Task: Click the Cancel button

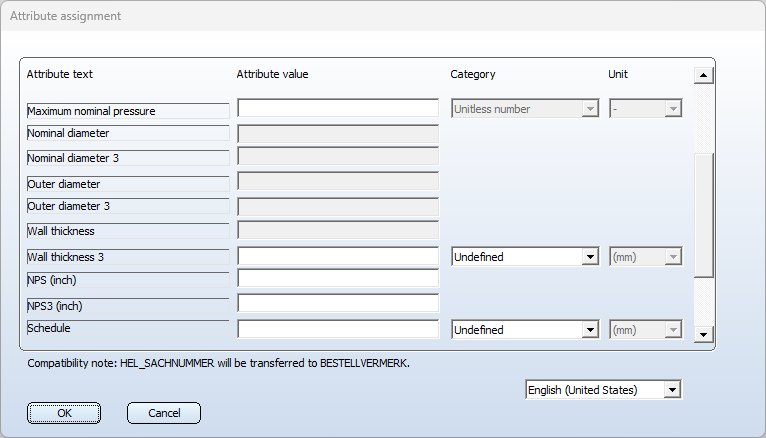Action: (164, 413)
